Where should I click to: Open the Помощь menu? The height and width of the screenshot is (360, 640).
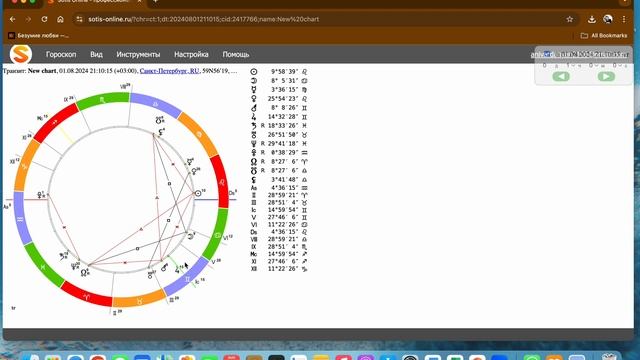click(236, 54)
